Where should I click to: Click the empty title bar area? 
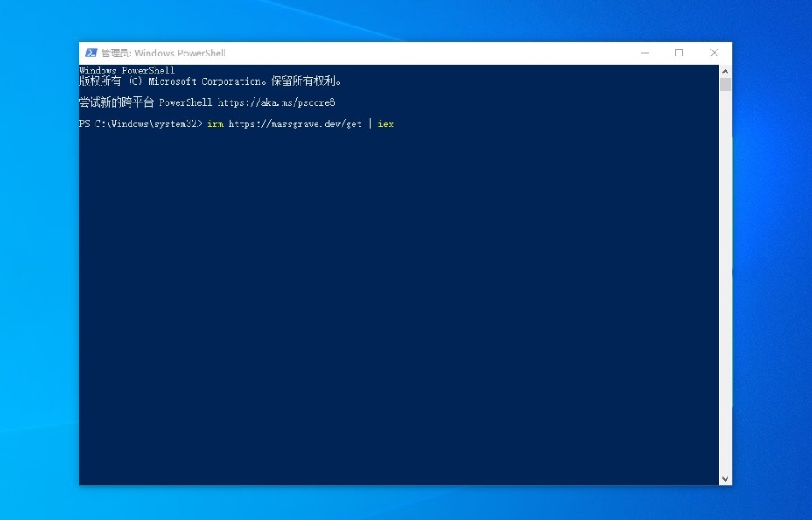point(427,53)
